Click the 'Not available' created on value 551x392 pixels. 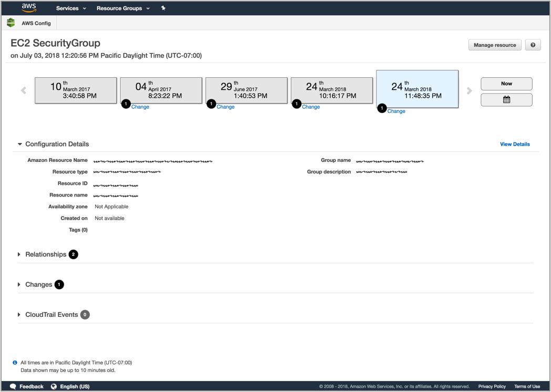click(x=109, y=218)
